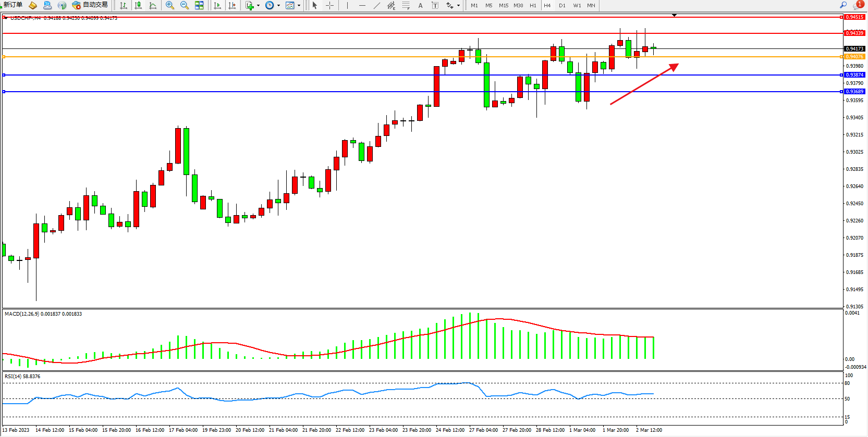Switch timeframe to D1
This screenshot has height=437, width=868.
562,5
